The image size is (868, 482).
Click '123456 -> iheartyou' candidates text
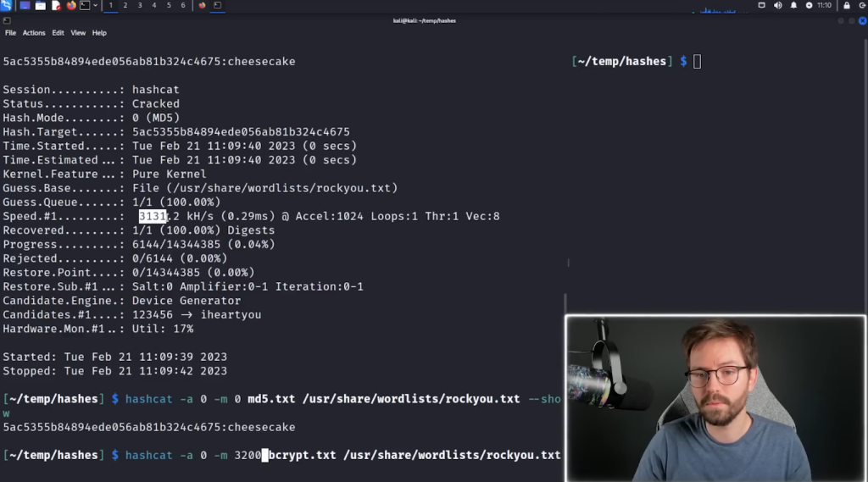point(197,314)
